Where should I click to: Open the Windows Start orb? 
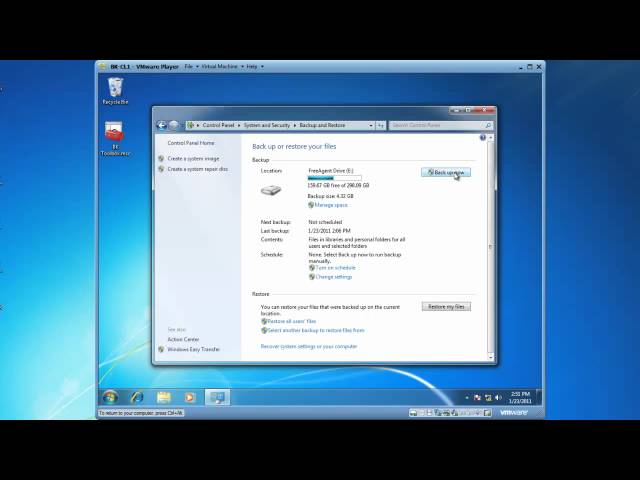tap(110, 397)
